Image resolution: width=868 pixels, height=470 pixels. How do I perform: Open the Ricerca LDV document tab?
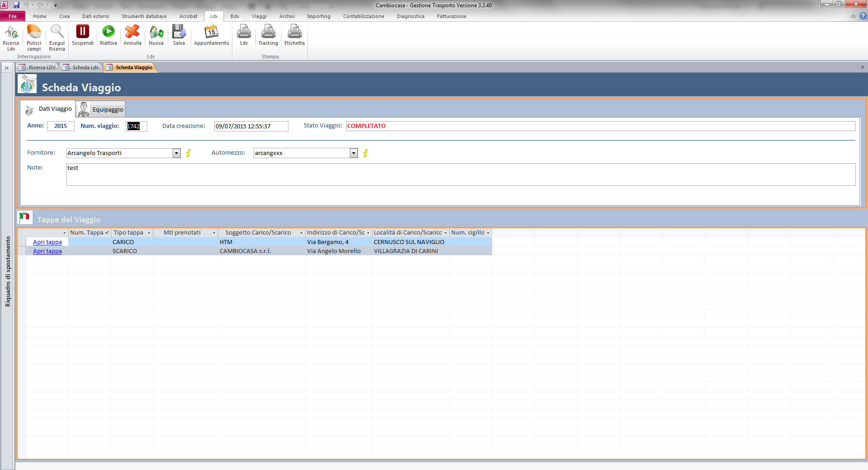tap(38, 67)
